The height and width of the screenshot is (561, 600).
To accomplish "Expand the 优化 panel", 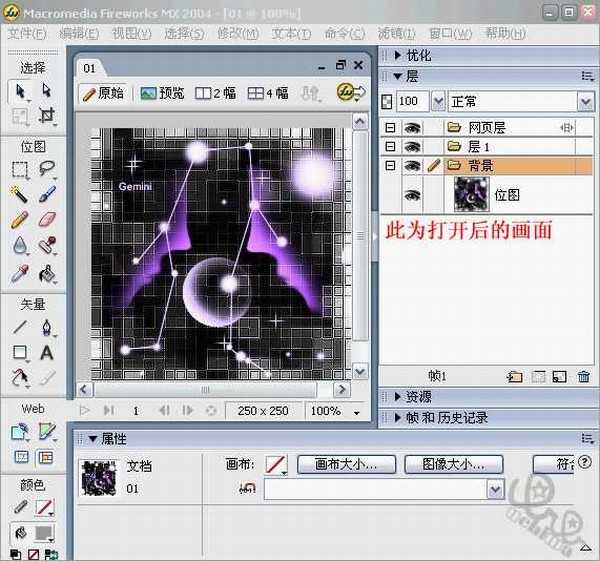I will point(420,56).
